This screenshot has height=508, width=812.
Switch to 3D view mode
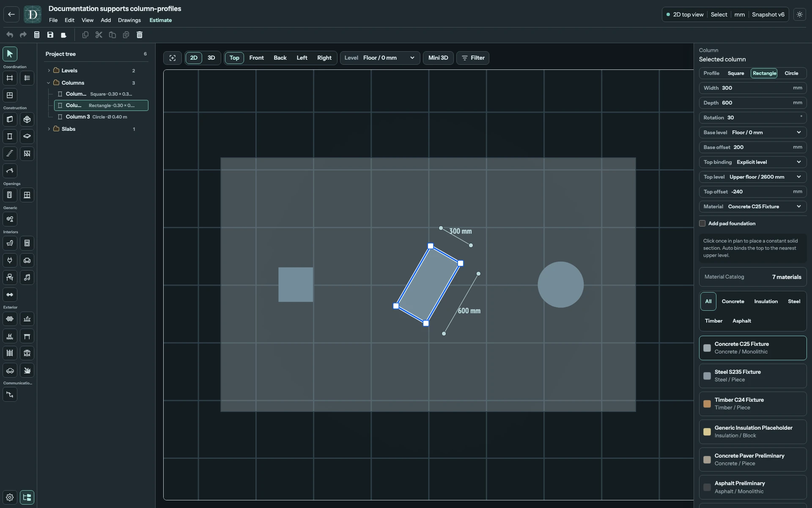211,58
